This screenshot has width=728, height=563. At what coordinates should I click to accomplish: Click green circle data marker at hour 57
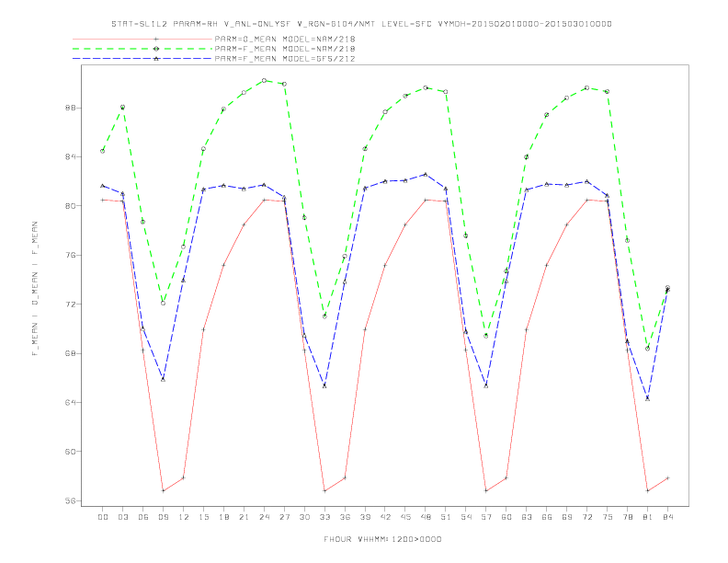point(486,336)
